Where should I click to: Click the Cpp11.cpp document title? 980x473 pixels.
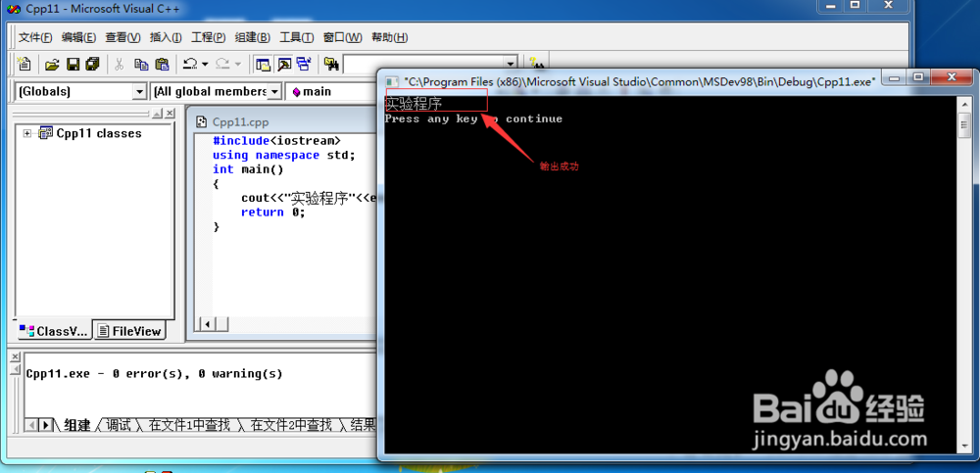coord(241,121)
